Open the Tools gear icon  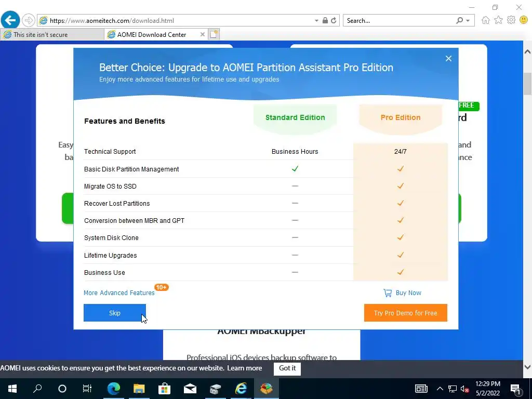tap(511, 20)
